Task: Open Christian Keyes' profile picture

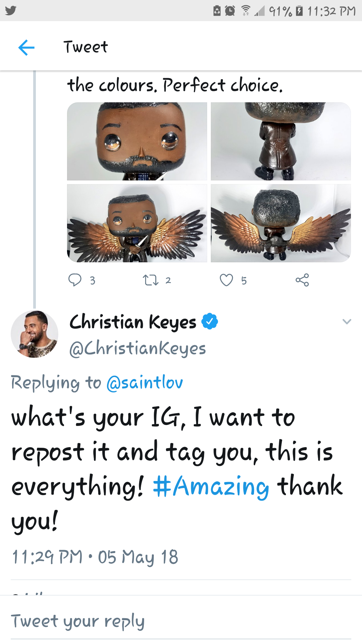Action: click(35, 334)
